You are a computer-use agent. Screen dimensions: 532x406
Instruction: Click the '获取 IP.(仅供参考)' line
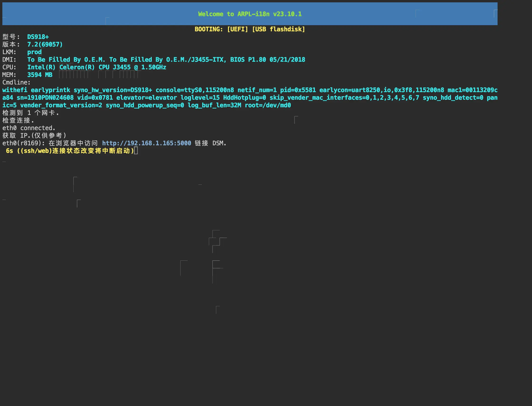click(x=34, y=136)
